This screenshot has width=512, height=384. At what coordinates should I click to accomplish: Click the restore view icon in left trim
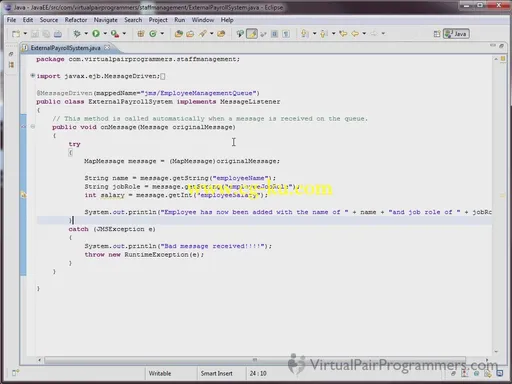tap(11, 54)
